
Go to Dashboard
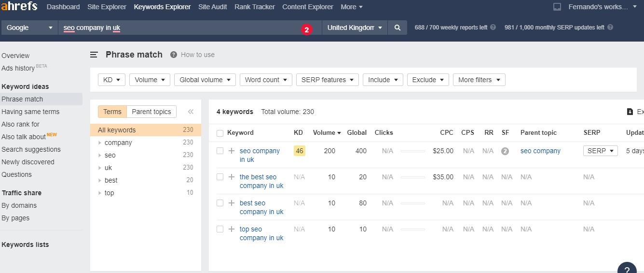click(x=63, y=7)
